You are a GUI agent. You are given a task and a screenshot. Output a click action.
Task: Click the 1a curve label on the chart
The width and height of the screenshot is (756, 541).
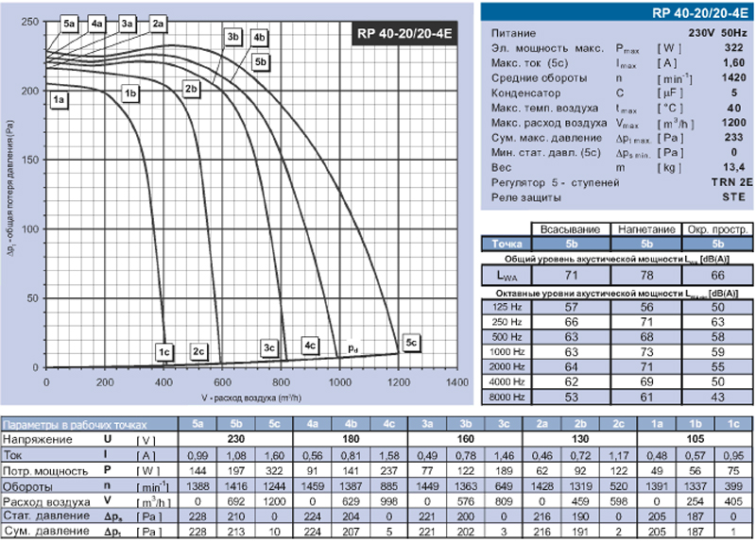click(59, 98)
